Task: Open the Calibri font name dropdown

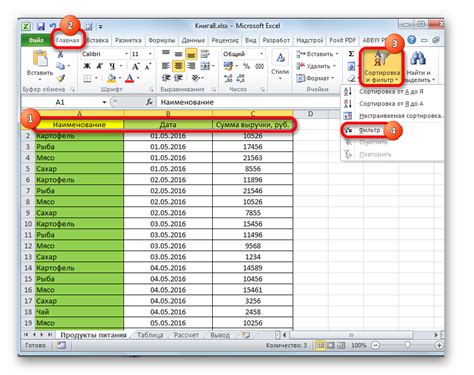Action: click(x=127, y=54)
